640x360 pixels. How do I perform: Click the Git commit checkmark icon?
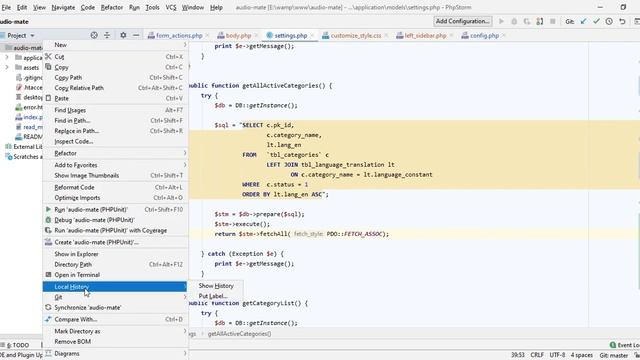tap(596, 21)
